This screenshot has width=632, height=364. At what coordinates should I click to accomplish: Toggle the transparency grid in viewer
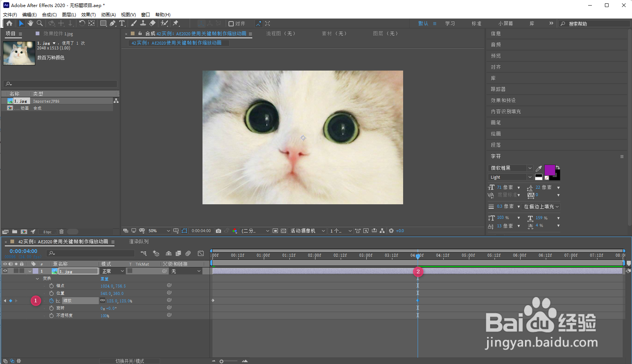point(283,231)
